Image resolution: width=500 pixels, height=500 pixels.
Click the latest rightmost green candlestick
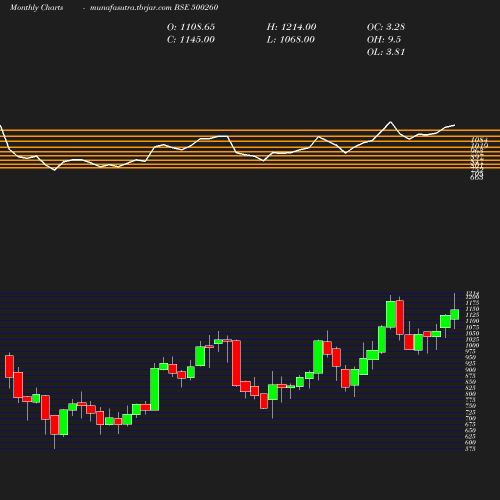[x=455, y=314]
